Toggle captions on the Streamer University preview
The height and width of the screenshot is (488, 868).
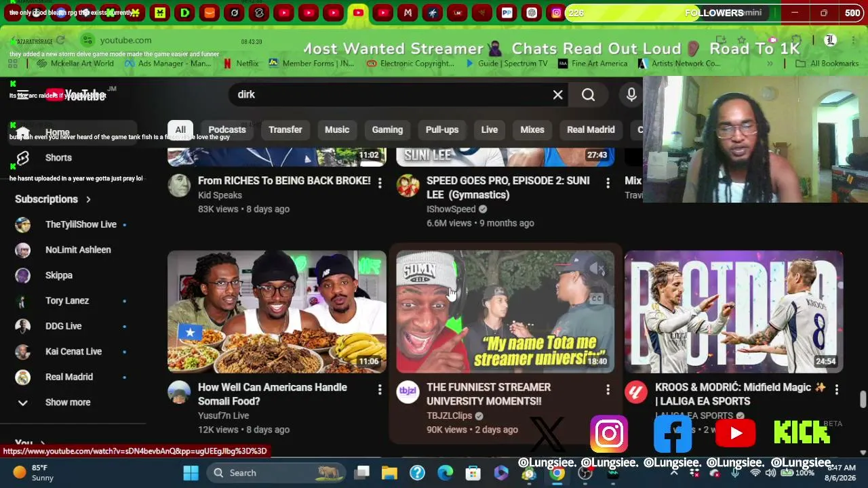pos(597,298)
